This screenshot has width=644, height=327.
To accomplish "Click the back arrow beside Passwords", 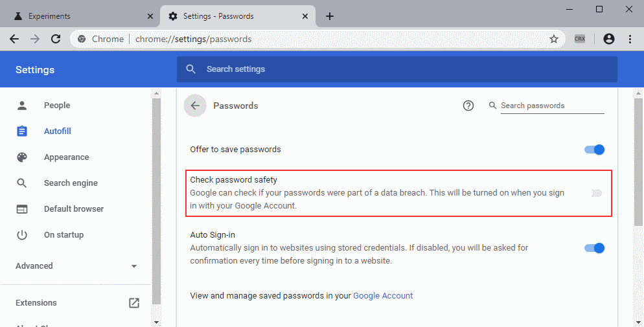I will coord(195,106).
